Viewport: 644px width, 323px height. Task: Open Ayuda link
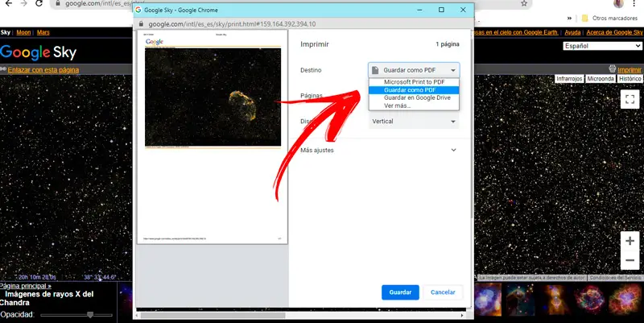point(572,32)
